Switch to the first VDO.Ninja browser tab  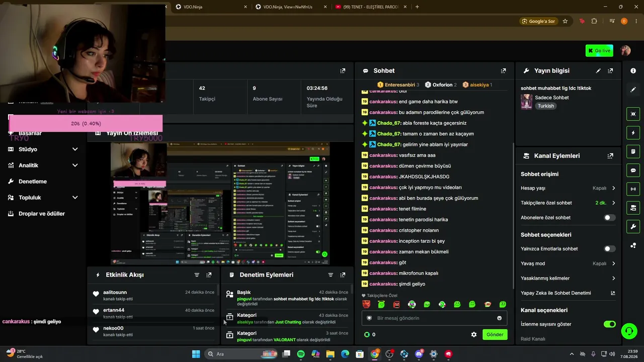pyautogui.click(x=210, y=7)
